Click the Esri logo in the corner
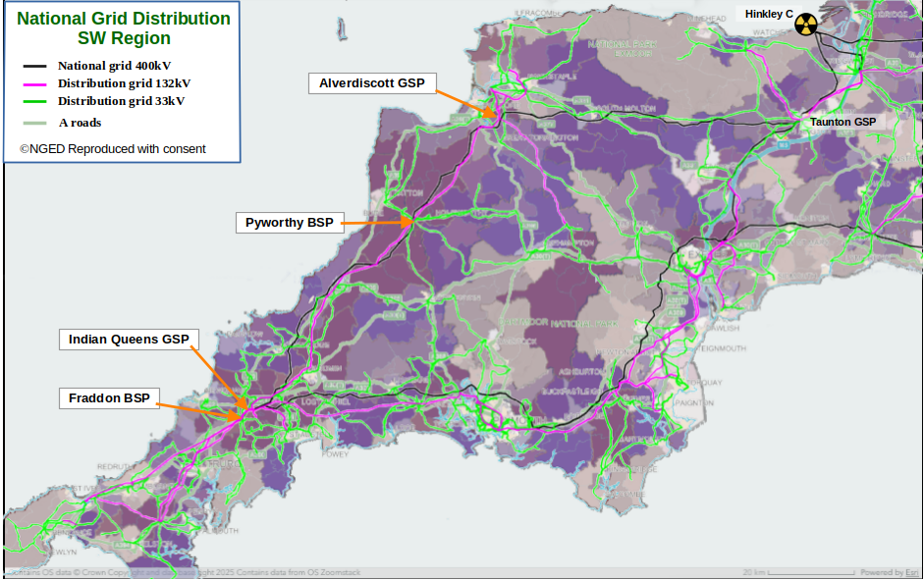 pos(912,572)
